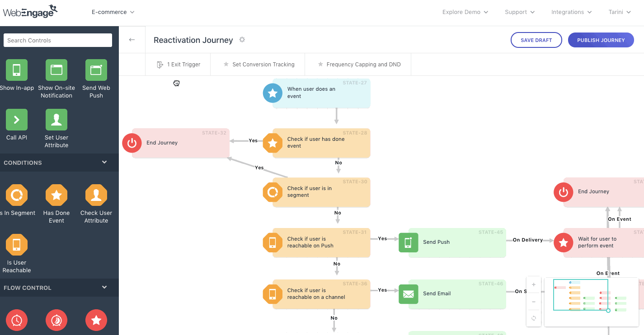Select the Set User Attribute icon
The width and height of the screenshot is (644, 335).
point(56,120)
